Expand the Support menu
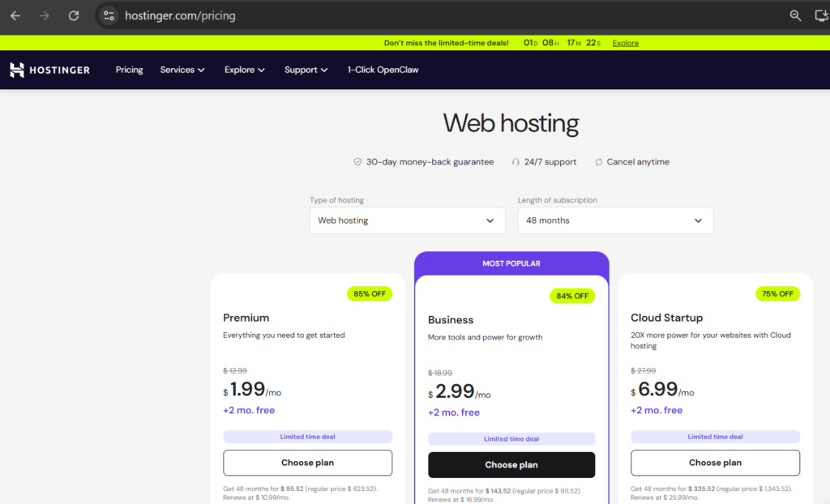 click(306, 70)
